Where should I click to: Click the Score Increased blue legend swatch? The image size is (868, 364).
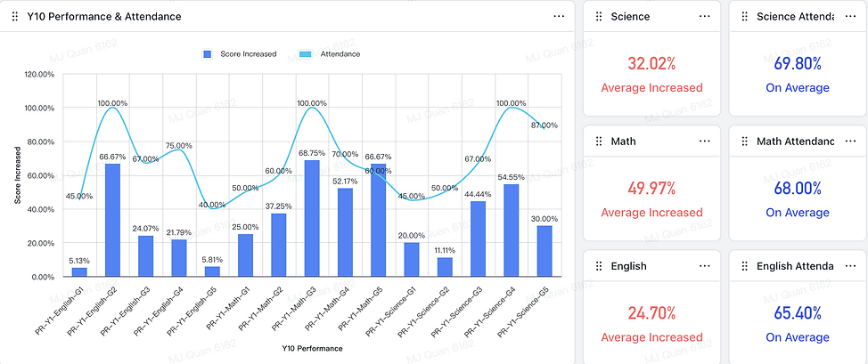coord(208,54)
